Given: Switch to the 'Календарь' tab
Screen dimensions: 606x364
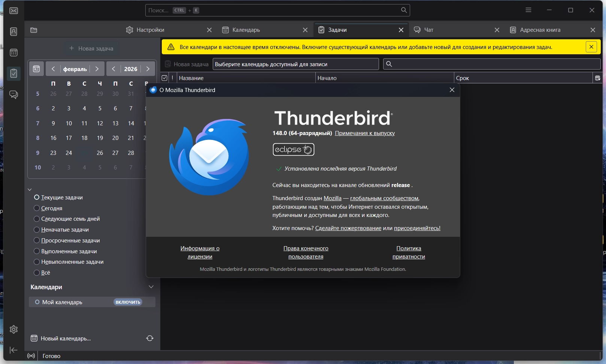Looking at the screenshot, I should click(246, 30).
